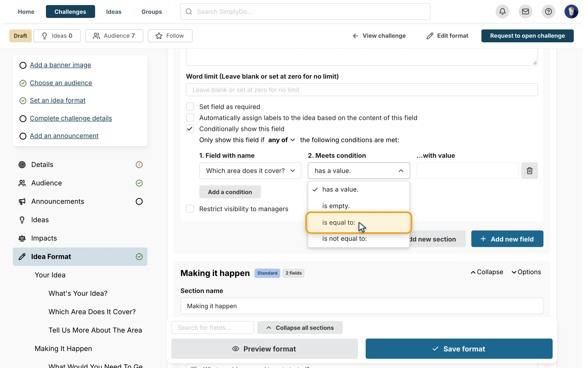Collapse all sections
Screen dimensions: 588x368
300,328
